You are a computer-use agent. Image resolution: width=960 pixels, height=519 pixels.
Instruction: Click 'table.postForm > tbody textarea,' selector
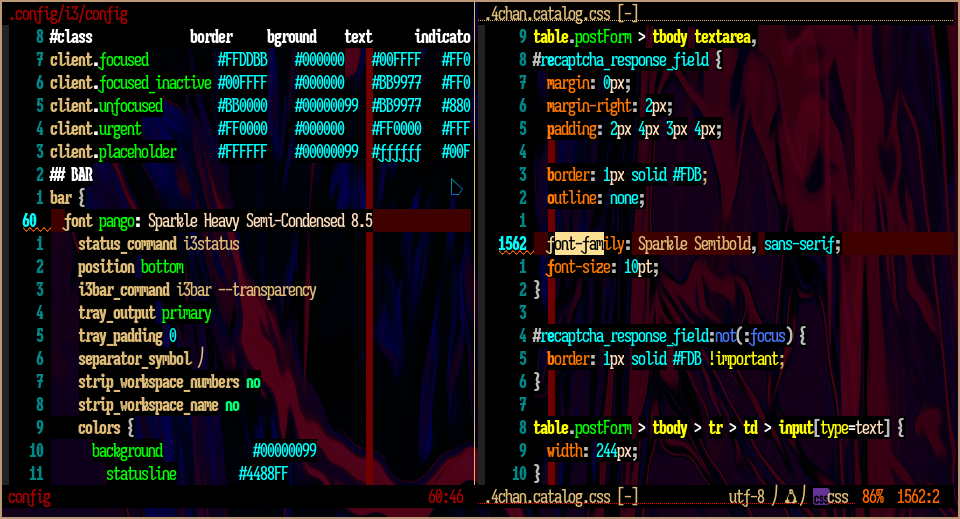coord(645,37)
